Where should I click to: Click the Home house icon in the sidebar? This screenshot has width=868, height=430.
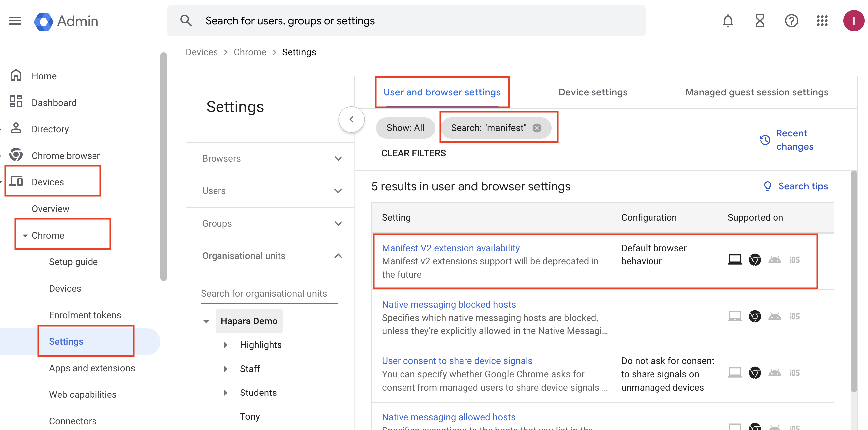pos(16,75)
